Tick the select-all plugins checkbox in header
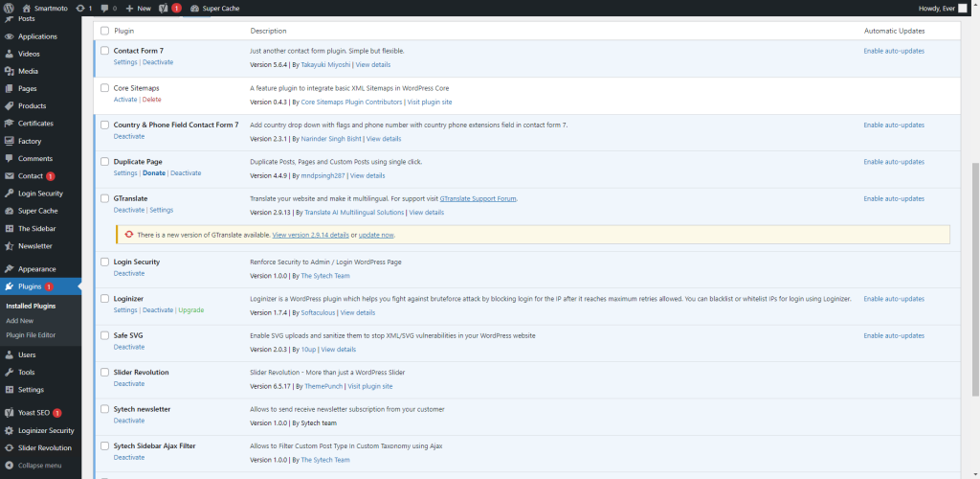The width and height of the screenshot is (980, 479). point(105,31)
